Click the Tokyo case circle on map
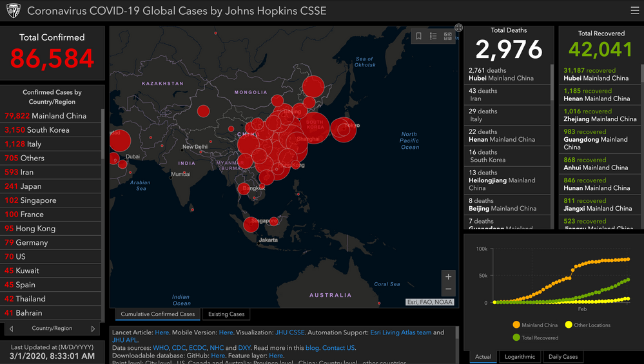 pyautogui.click(x=344, y=129)
